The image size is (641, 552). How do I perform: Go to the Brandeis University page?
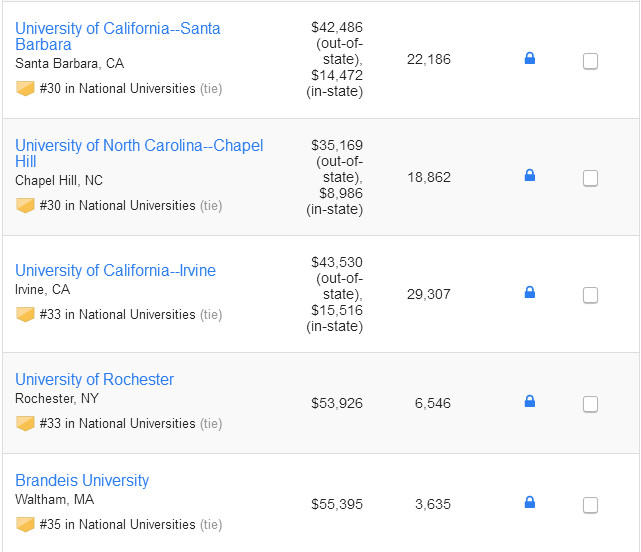[x=82, y=481]
